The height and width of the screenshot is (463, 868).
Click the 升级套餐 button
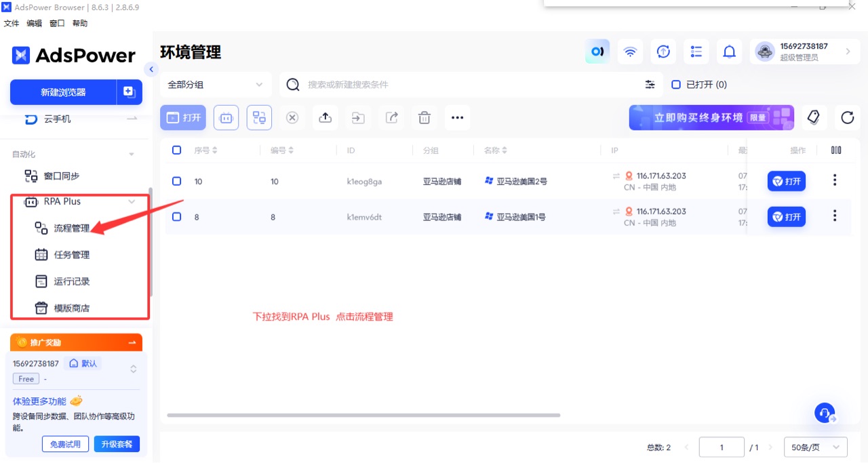point(117,444)
